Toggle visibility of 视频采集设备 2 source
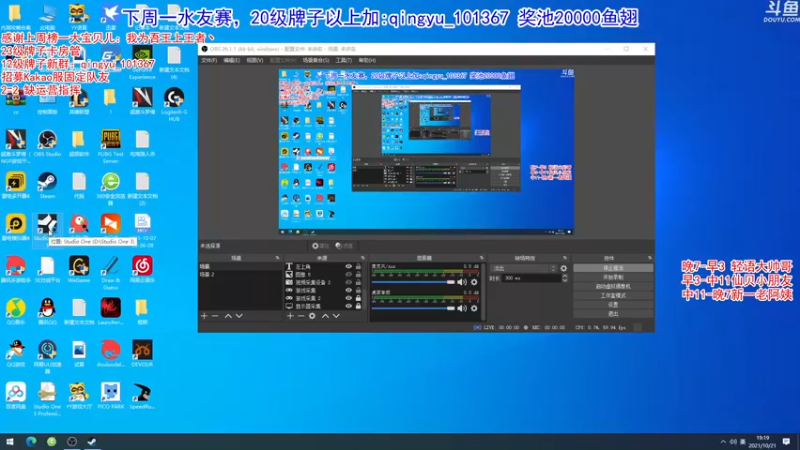This screenshot has height=450, width=800. [x=348, y=282]
